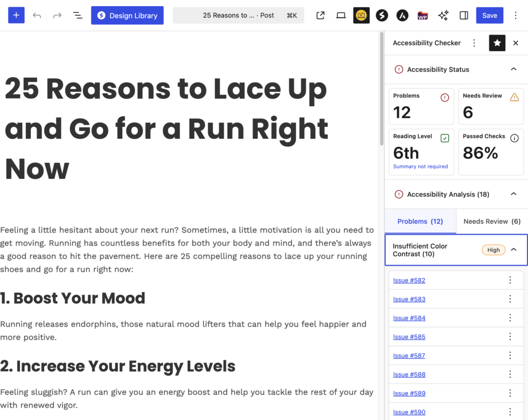Open the Issue #582 link

pos(409,280)
